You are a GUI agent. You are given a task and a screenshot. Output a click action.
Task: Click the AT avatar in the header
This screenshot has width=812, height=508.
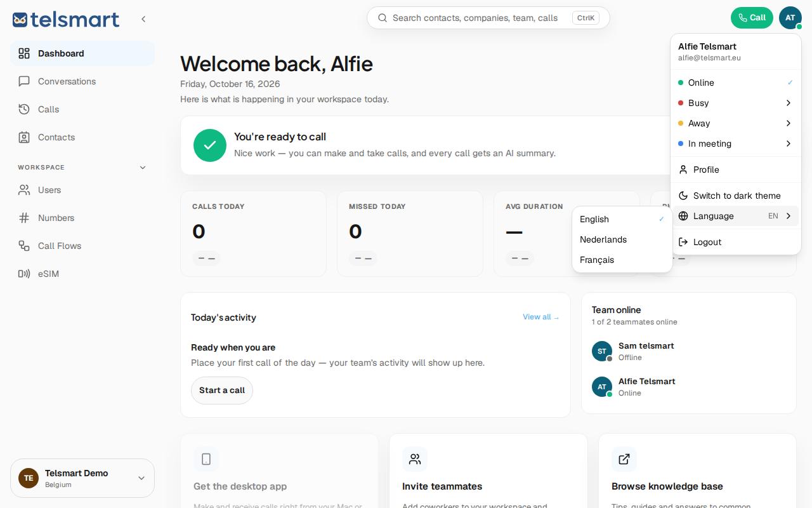[x=790, y=18]
